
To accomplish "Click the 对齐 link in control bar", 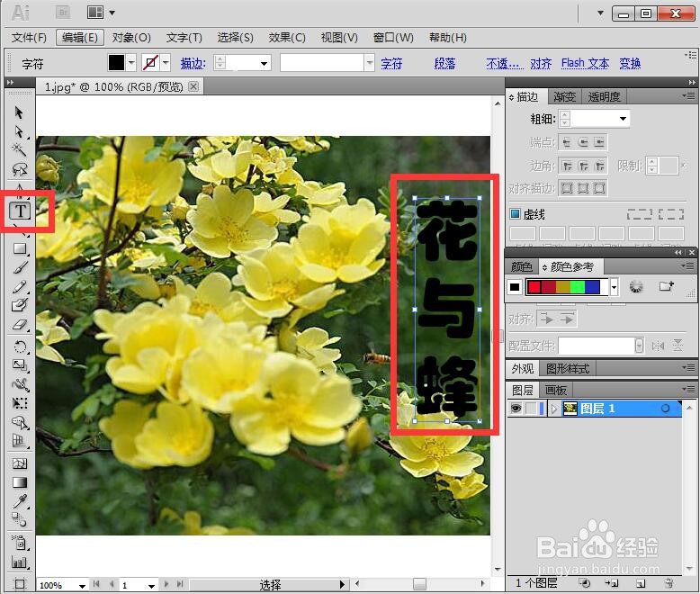I will click(541, 63).
